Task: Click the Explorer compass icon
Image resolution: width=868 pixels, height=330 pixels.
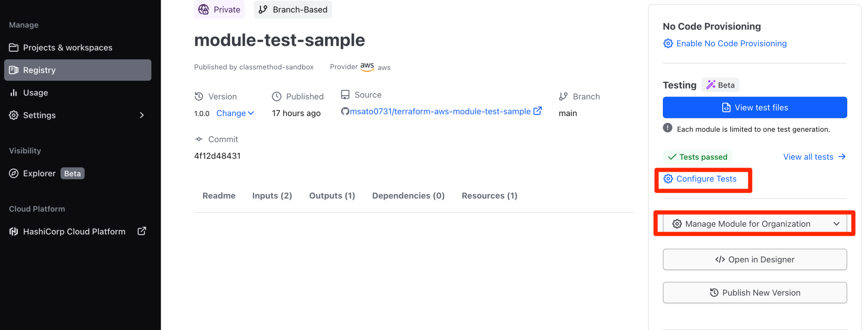Action: (x=13, y=173)
